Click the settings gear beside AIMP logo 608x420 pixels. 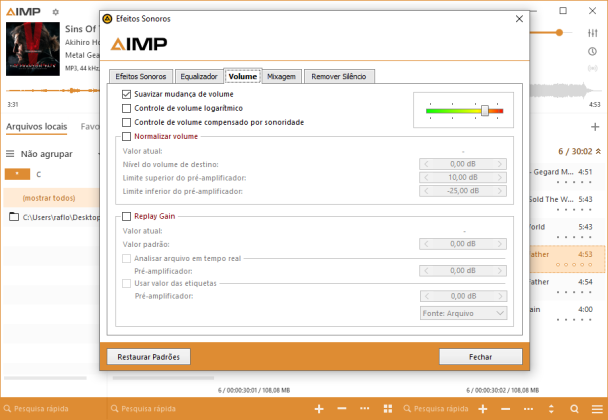[55, 12]
